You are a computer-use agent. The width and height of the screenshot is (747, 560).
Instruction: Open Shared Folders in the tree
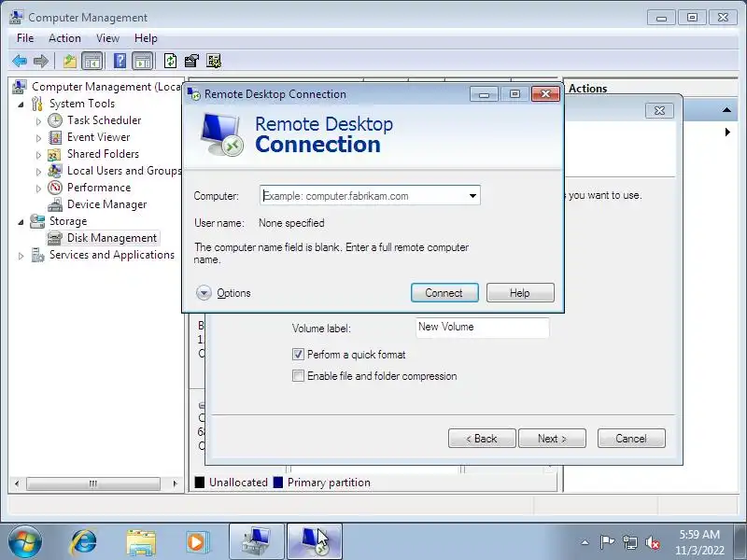click(103, 154)
